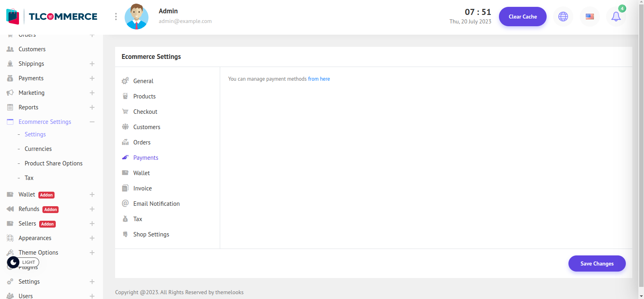The width and height of the screenshot is (644, 299).
Task: Expand the Reports sidebar menu
Action: [92, 107]
